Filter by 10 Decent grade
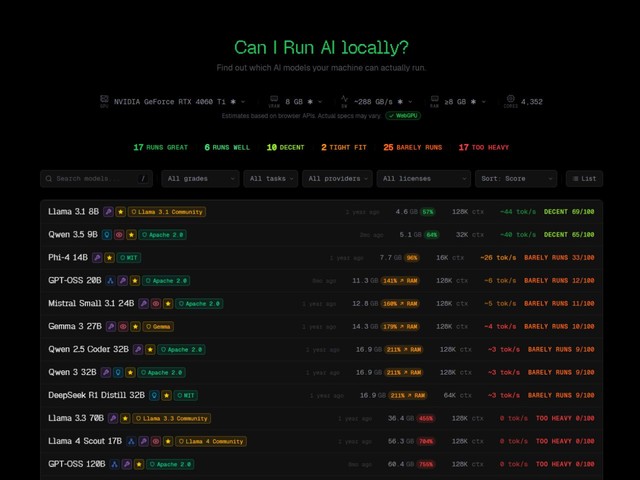This screenshot has width=640, height=480. pyautogui.click(x=285, y=147)
